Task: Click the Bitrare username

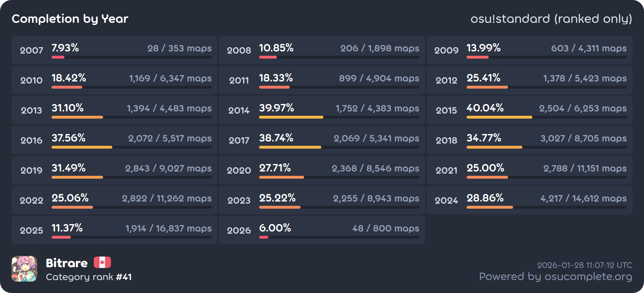Action: click(67, 263)
